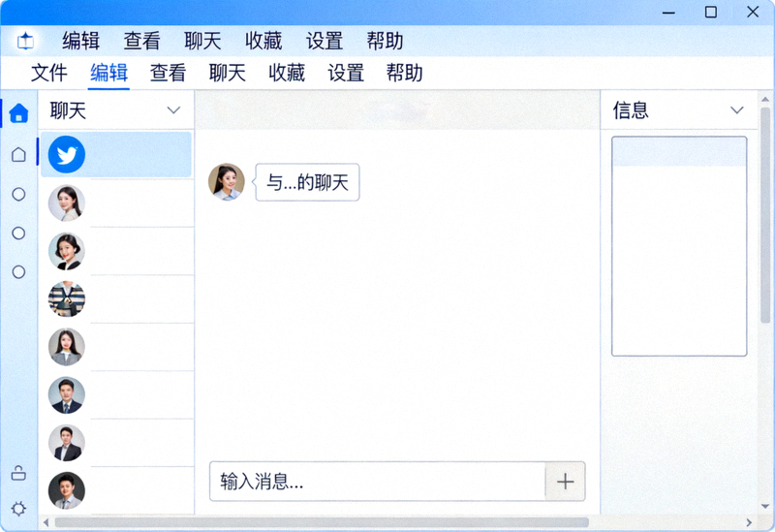775x532 pixels.
Task: Click the scroll left arrow at bottom
Action: [46, 522]
